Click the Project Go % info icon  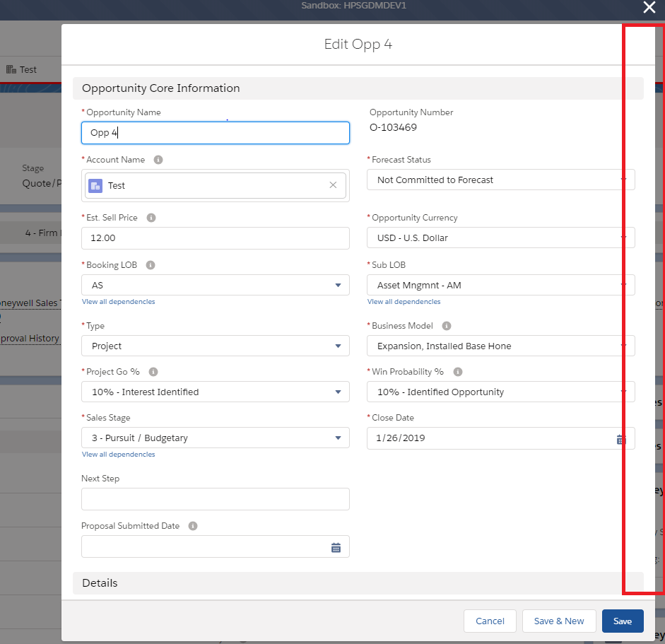pos(153,372)
